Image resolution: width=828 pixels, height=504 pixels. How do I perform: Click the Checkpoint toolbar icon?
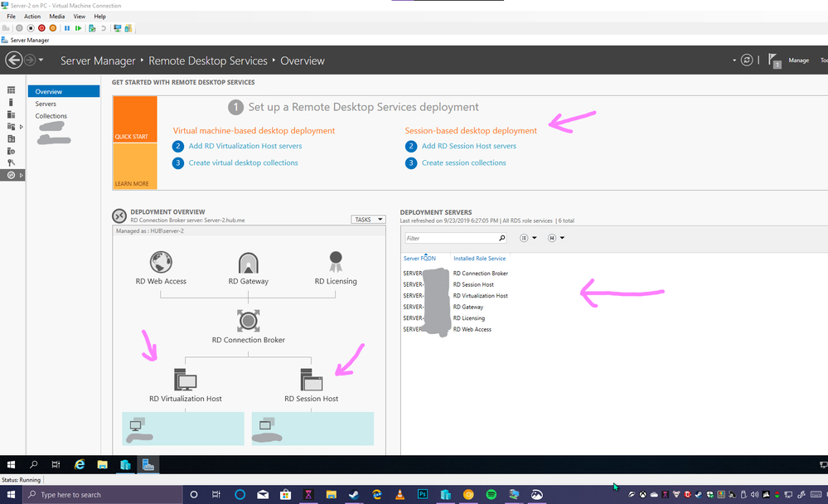92,28
